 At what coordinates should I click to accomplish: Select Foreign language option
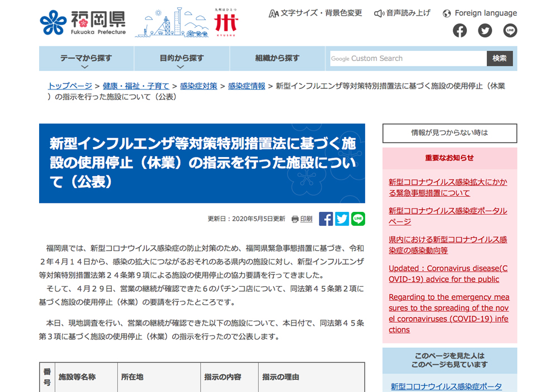(480, 13)
